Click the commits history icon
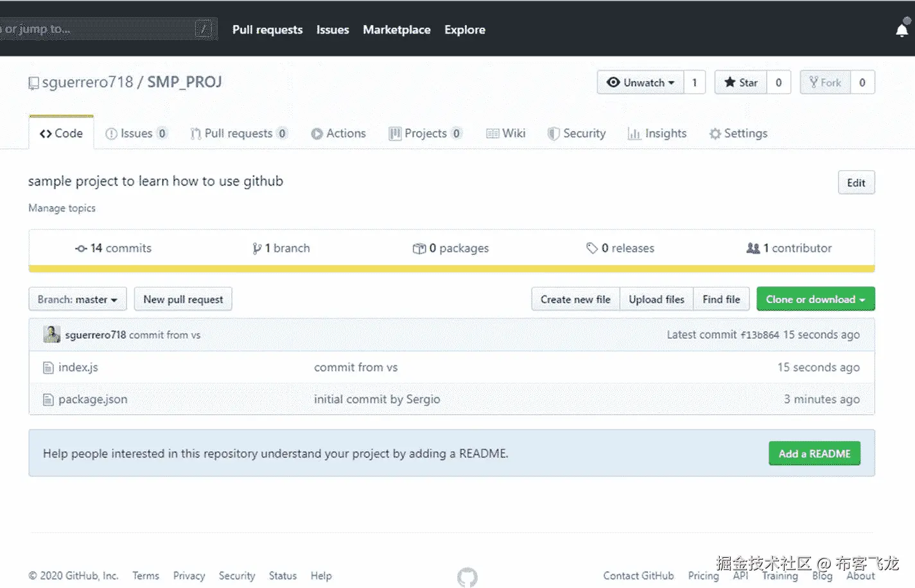This screenshot has height=588, width=915. pyautogui.click(x=81, y=248)
